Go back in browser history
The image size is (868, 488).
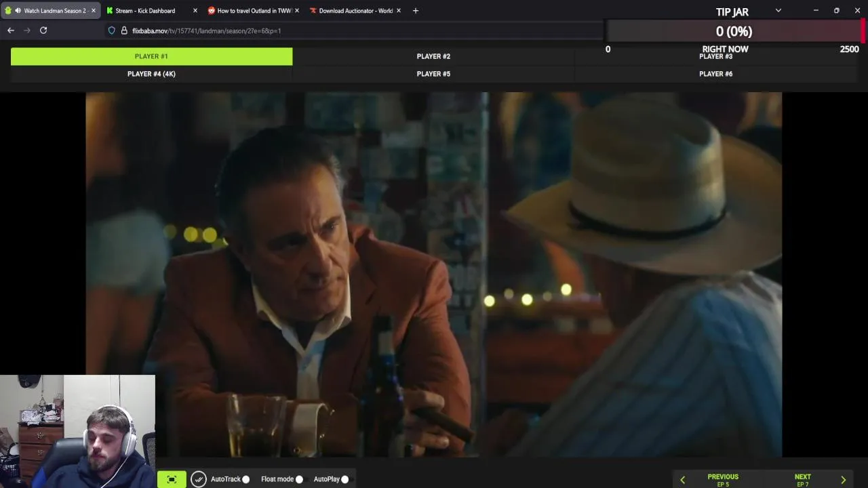click(11, 30)
